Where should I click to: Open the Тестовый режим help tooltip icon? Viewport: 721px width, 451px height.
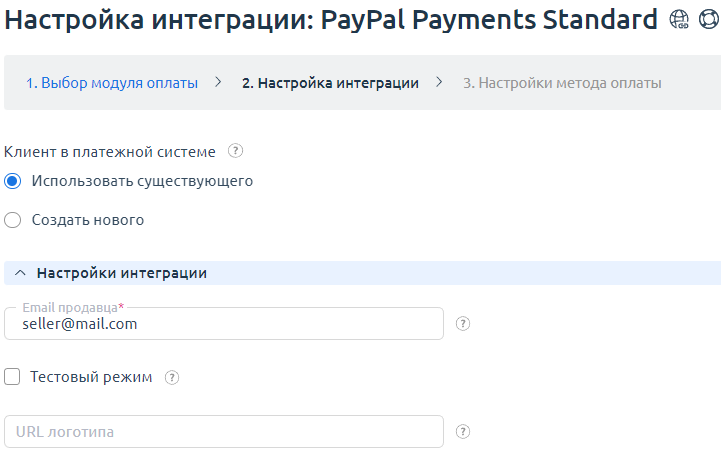coord(172,378)
